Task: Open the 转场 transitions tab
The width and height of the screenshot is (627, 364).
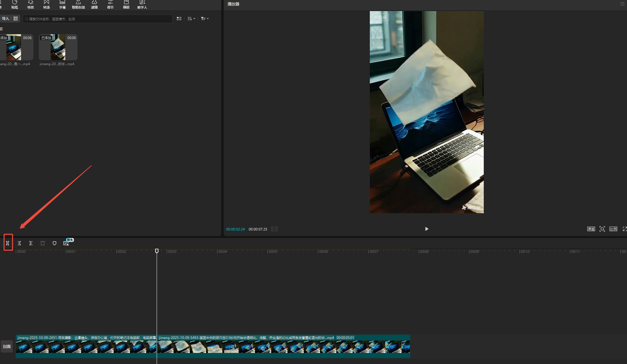Action: point(47,4)
